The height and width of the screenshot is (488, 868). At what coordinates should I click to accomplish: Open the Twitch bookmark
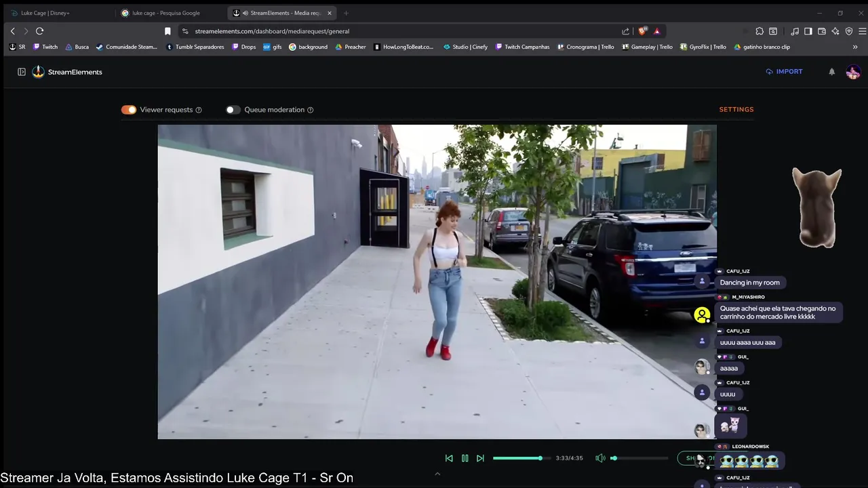click(45, 47)
